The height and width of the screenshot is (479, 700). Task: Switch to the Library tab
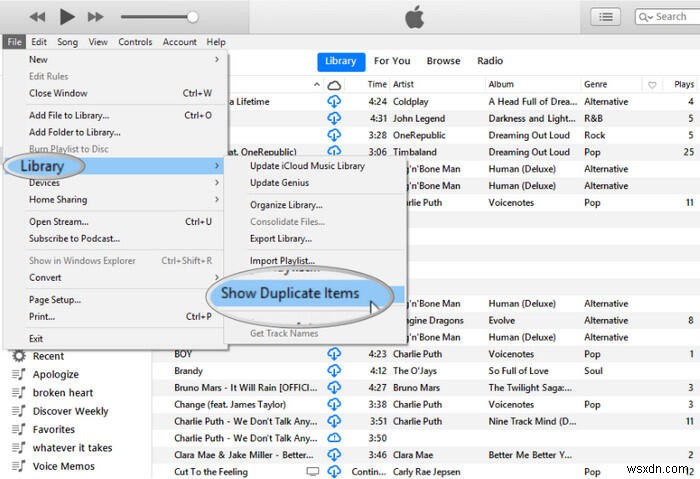pyautogui.click(x=341, y=61)
